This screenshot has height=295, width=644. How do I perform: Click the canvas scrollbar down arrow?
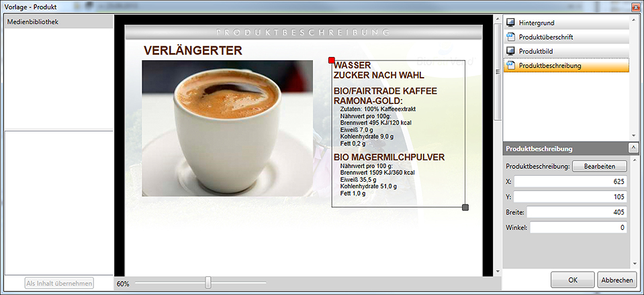498,272
